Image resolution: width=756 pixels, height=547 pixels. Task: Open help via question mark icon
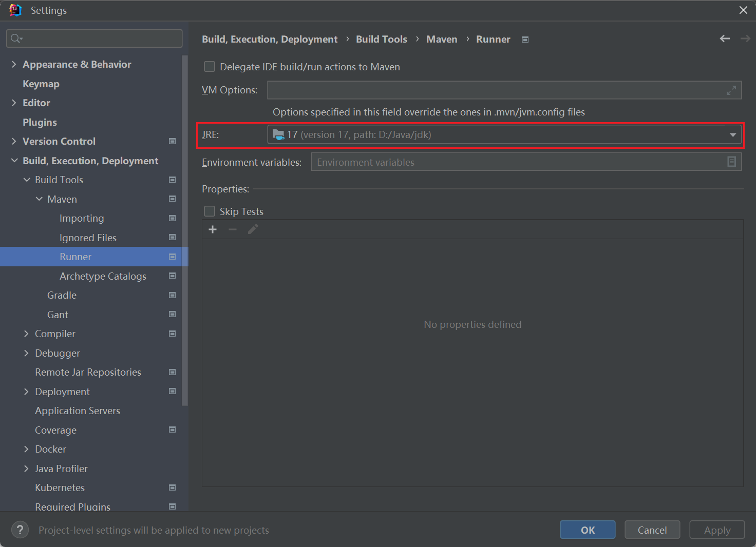point(20,530)
